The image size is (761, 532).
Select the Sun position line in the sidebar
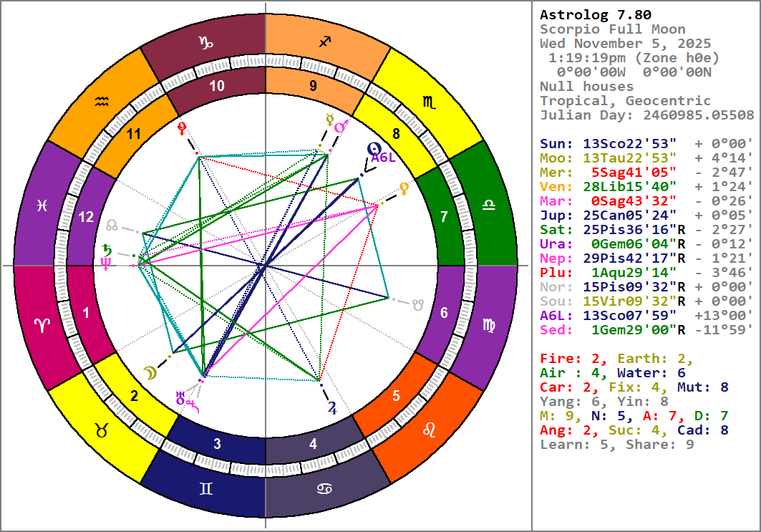coord(646,144)
